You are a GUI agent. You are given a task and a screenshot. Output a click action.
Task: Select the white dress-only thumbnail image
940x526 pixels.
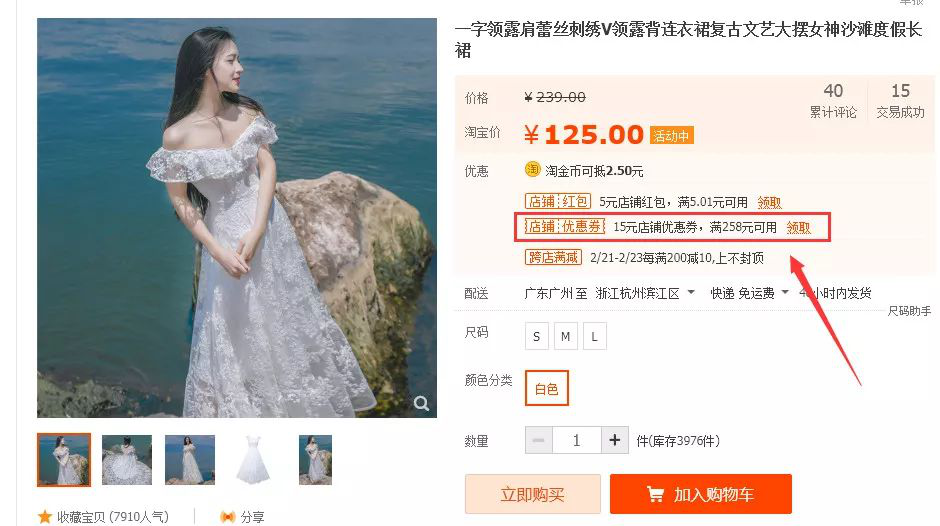tap(253, 459)
